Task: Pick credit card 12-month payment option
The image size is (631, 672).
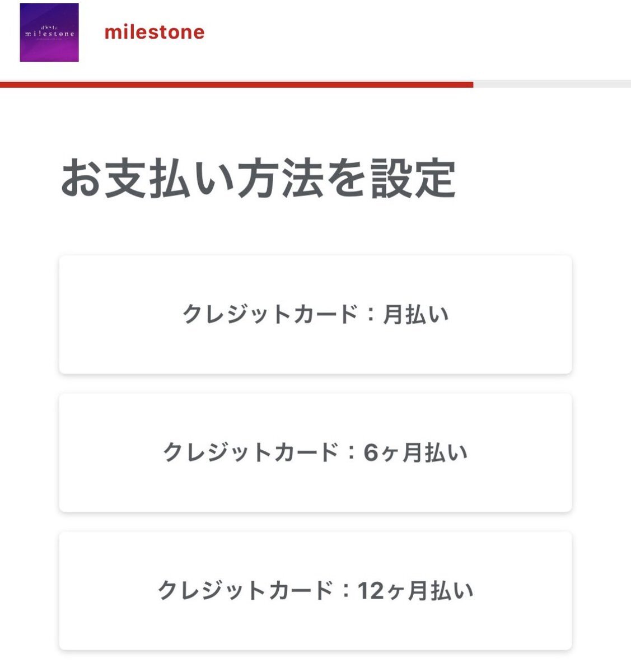Action: [x=315, y=590]
